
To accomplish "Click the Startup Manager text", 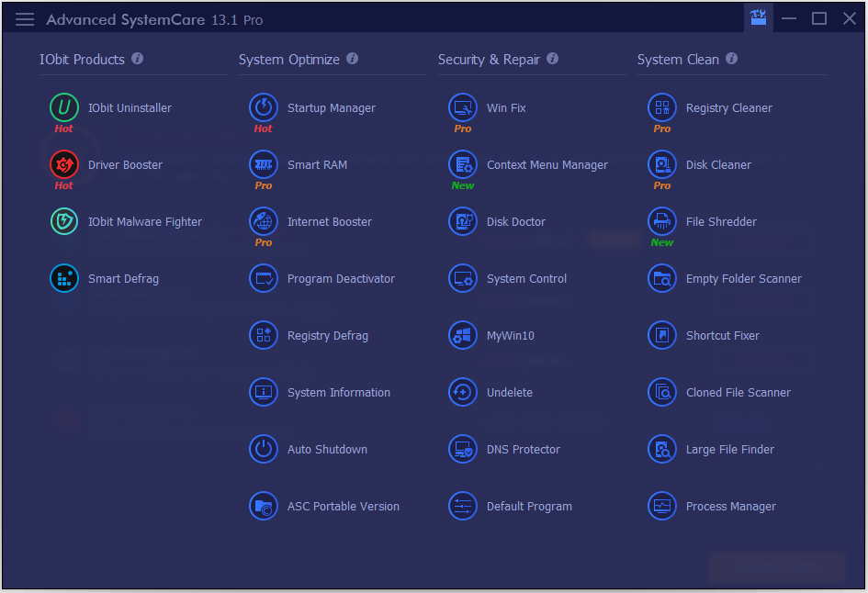I will point(331,108).
